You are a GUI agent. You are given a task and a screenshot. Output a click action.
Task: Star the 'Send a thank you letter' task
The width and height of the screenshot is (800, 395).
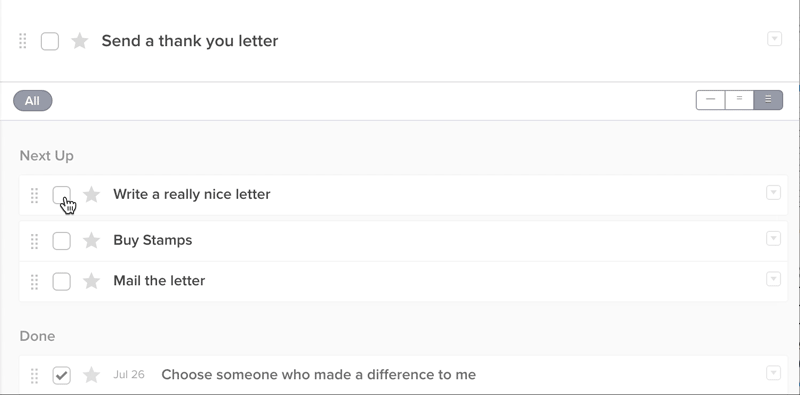tap(80, 41)
